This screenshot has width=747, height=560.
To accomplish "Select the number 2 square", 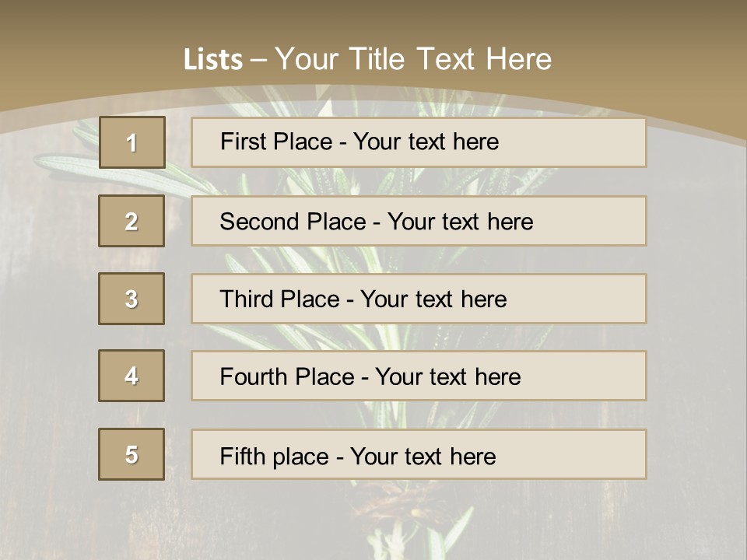I will (132, 221).
